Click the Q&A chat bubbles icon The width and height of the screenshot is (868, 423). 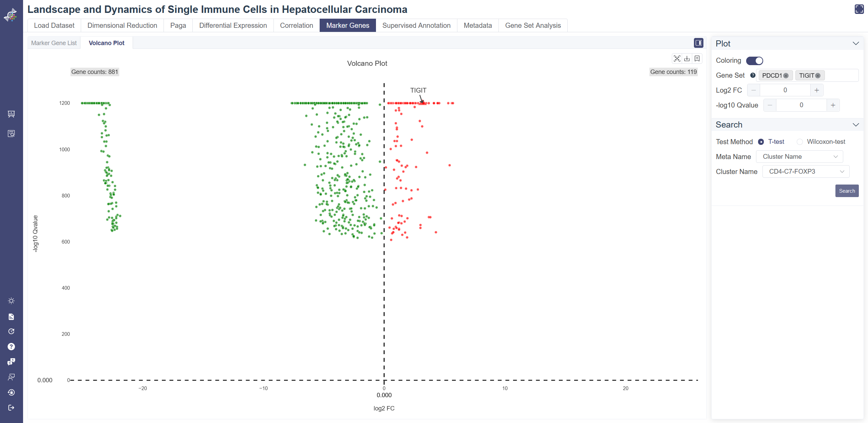tap(11, 362)
